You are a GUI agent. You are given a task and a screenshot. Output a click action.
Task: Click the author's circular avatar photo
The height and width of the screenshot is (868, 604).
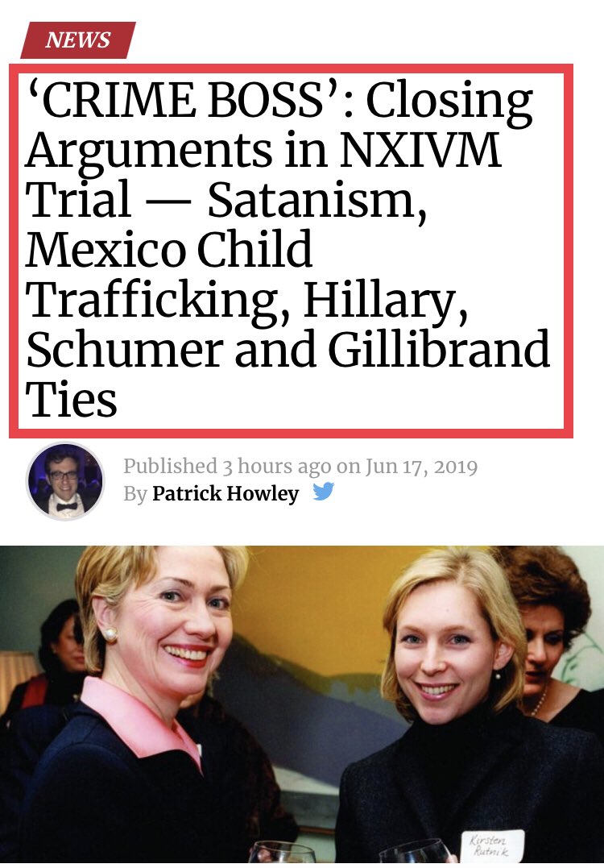(65, 480)
